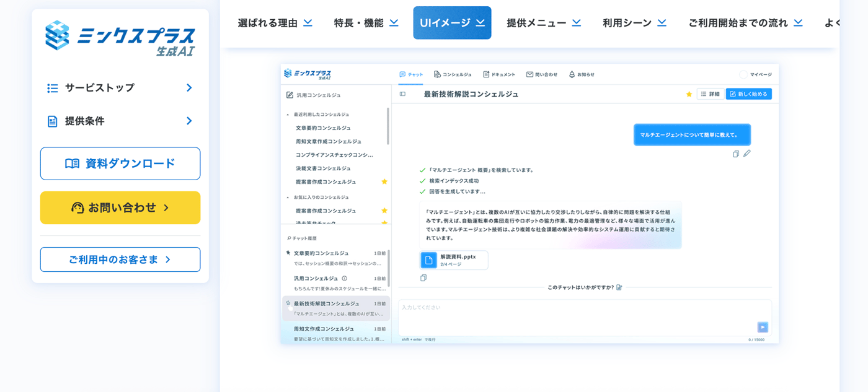Select the 問い合わせ tab in the preview
The image size is (868, 392).
coord(542,74)
